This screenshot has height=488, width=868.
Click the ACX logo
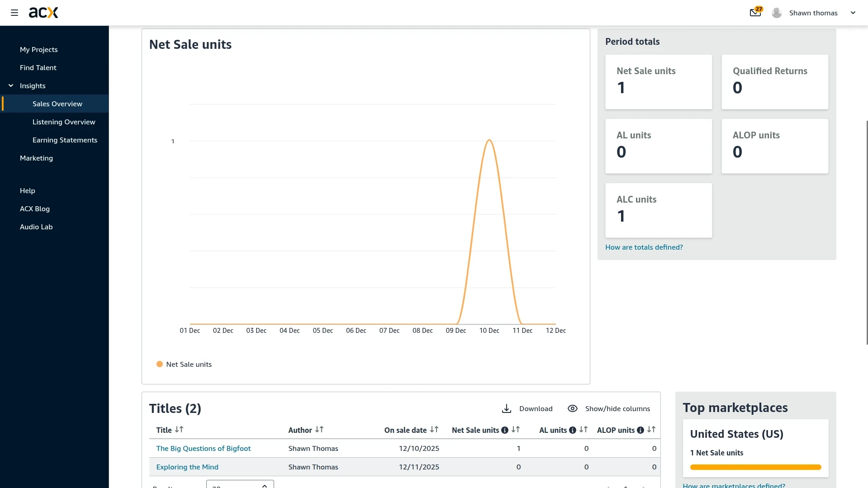tap(43, 13)
